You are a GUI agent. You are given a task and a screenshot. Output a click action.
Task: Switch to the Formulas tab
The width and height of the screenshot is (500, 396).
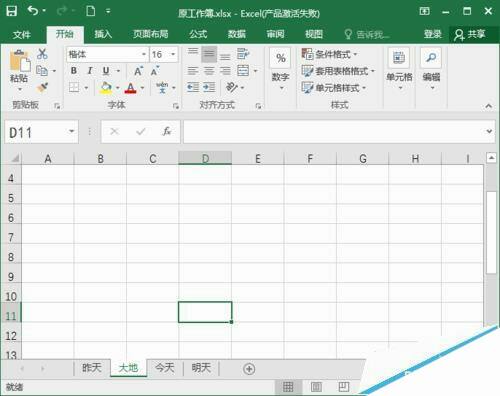pyautogui.click(x=198, y=34)
